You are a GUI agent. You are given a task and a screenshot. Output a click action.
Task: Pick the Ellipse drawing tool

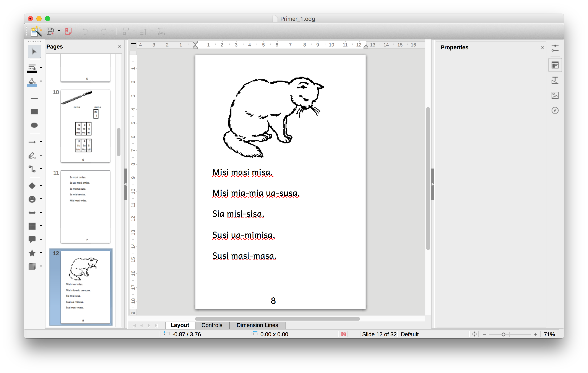pos(34,125)
